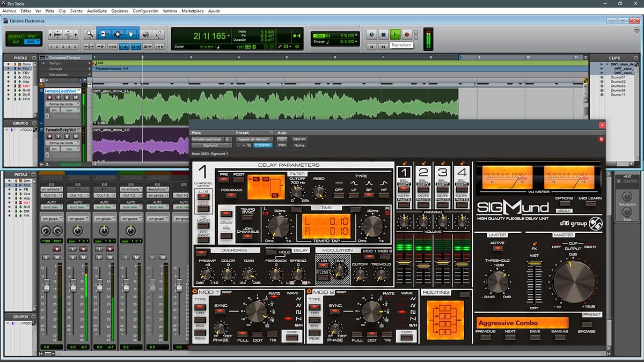Toggle the limiter ACTIVE switch
The width and height of the screenshot is (644, 362).
(497, 250)
